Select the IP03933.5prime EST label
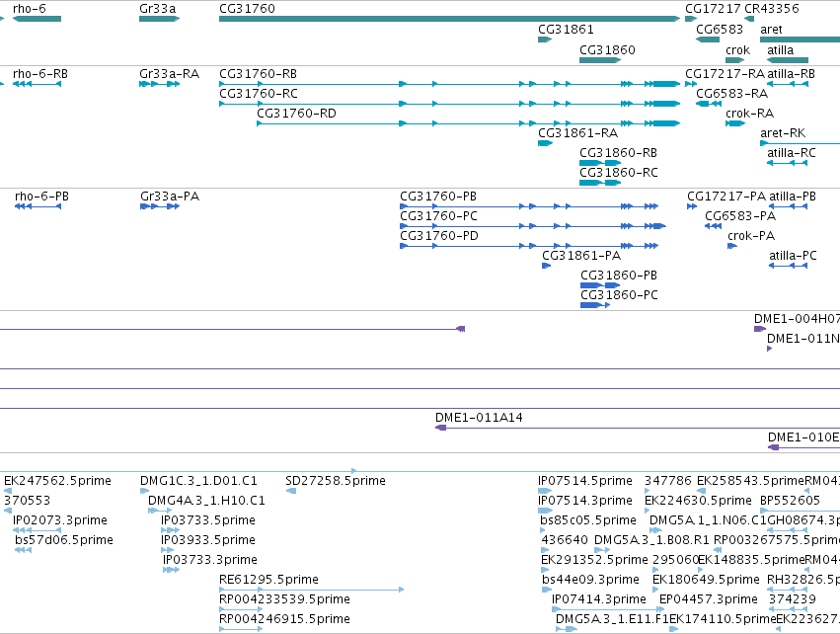 208,541
